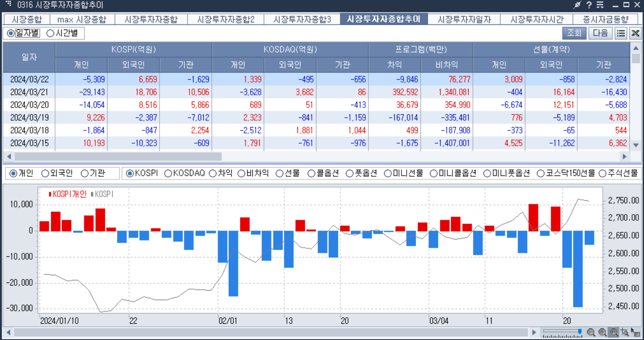Image resolution: width=644 pixels, height=340 pixels.
Task: Switch to the 시장투자자일자 tab
Action: point(464,19)
